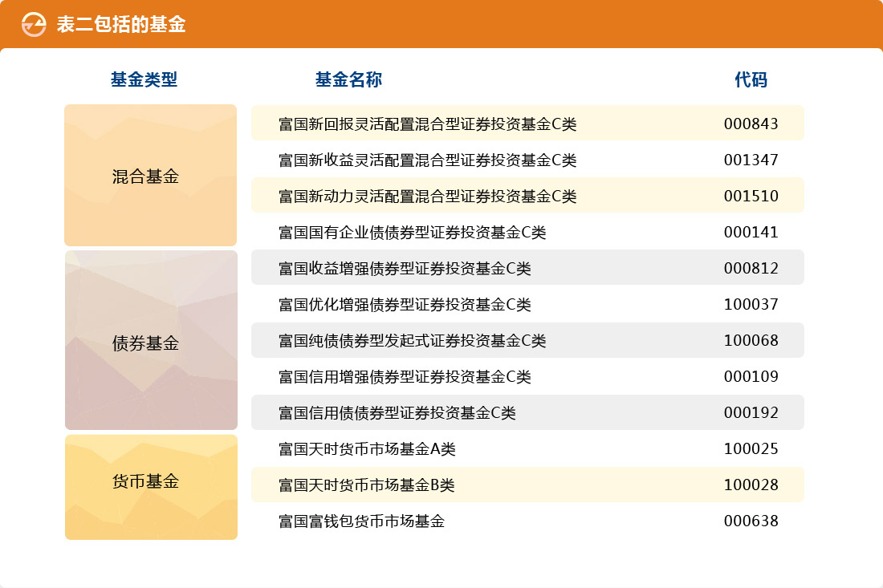Select fund code 000843
883x588 pixels.
pos(751,124)
